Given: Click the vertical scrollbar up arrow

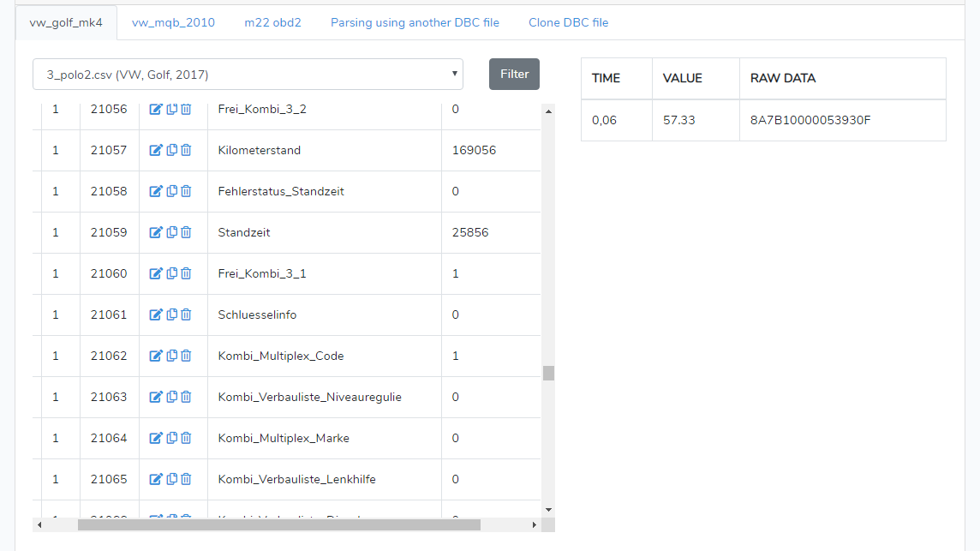Looking at the screenshot, I should (x=548, y=110).
